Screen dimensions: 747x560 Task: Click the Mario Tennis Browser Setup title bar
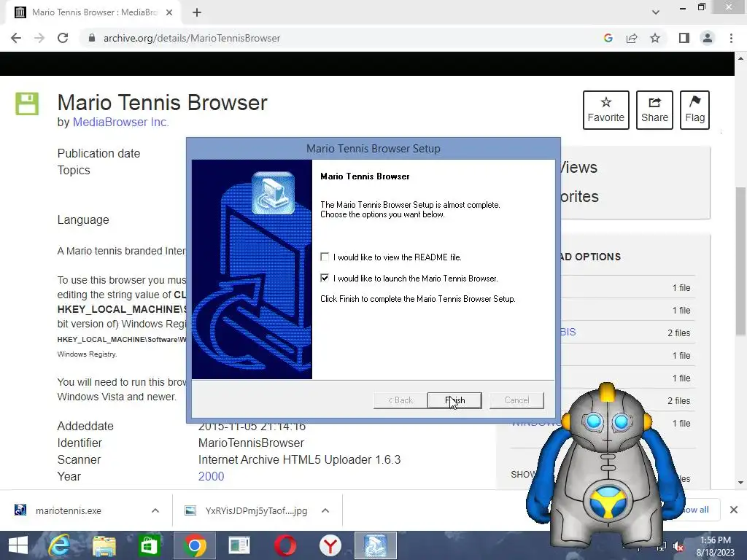tap(373, 149)
